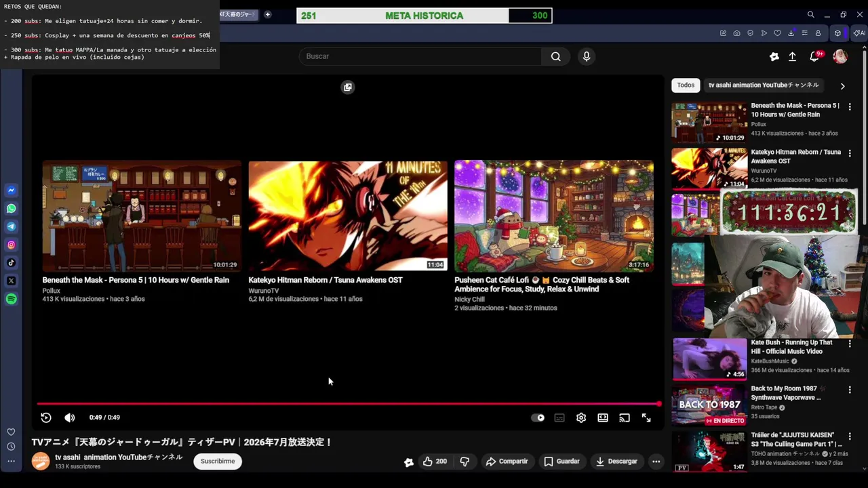Focus the Buscar search field
This screenshot has width=868, height=488.
420,56
